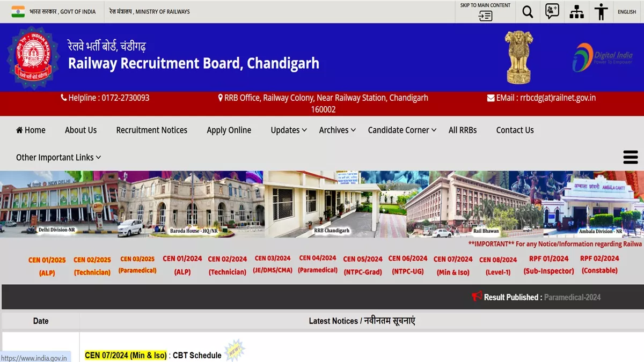Click the NEW starburst badge icon

pos(234,350)
